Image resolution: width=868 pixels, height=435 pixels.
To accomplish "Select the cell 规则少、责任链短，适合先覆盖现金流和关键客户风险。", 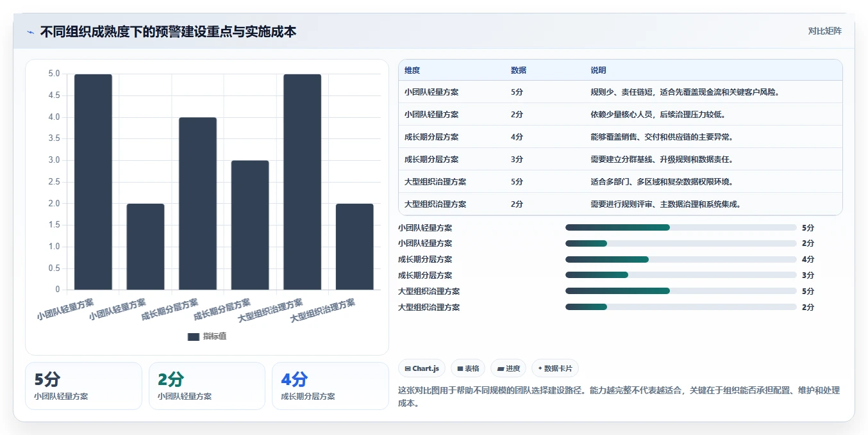I will pos(685,92).
